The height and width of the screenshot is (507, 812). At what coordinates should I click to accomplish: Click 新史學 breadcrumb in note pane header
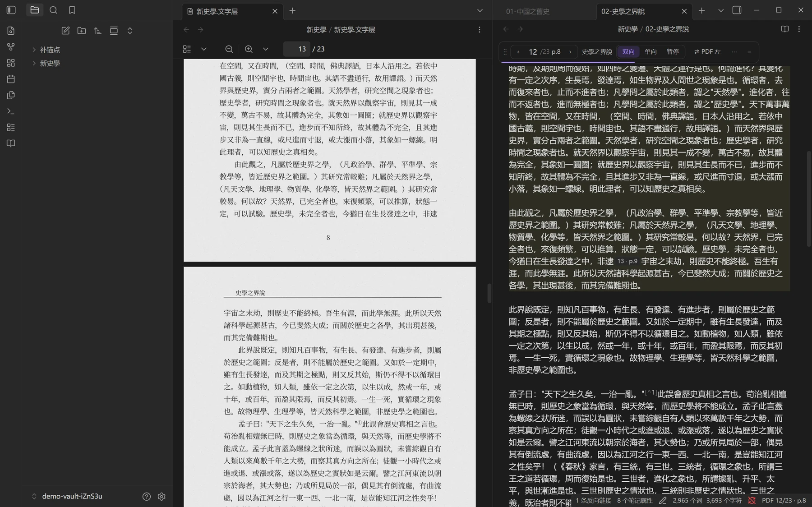627,29
